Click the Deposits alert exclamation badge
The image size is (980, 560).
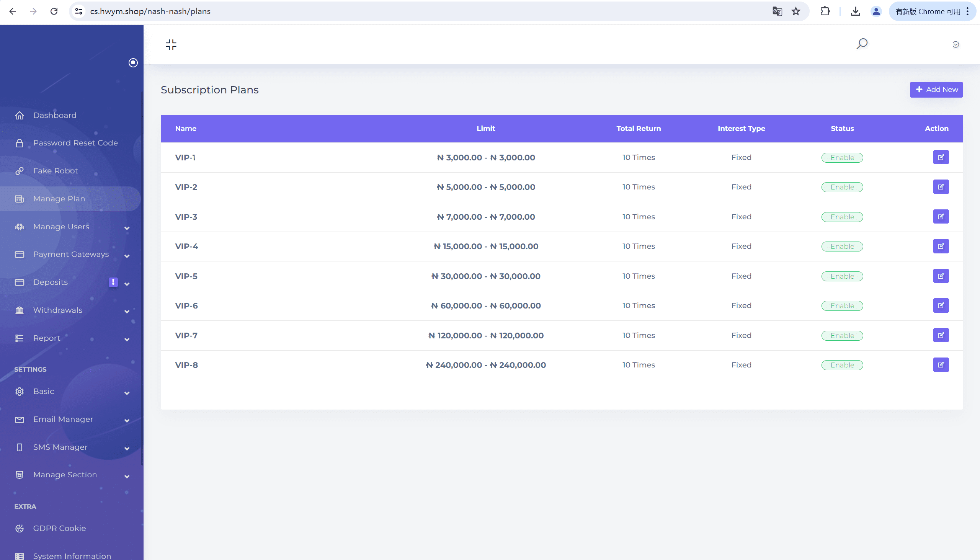[x=113, y=282]
